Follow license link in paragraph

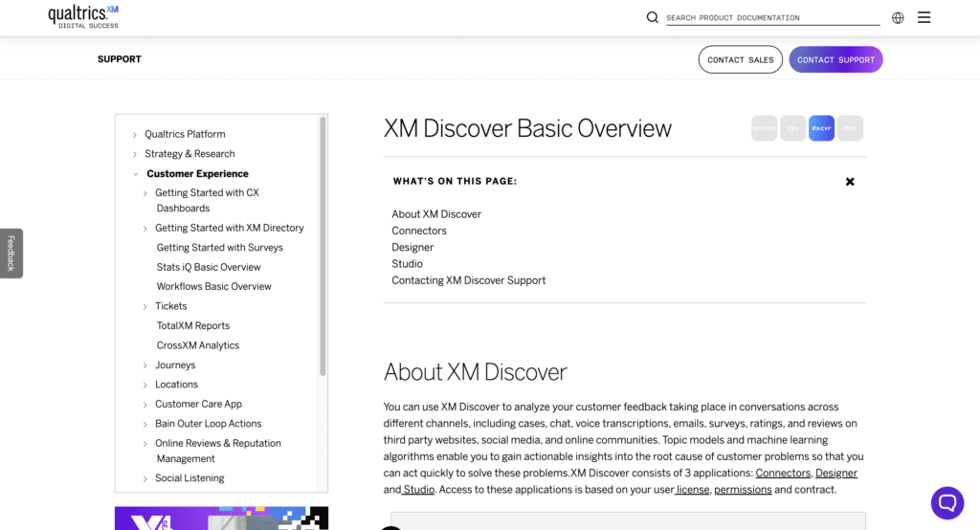point(693,490)
